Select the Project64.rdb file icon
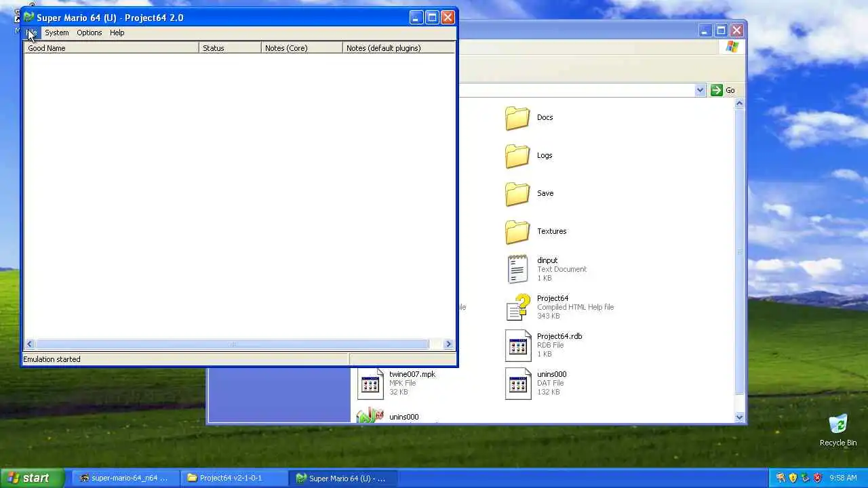The height and width of the screenshot is (488, 868). click(518, 346)
